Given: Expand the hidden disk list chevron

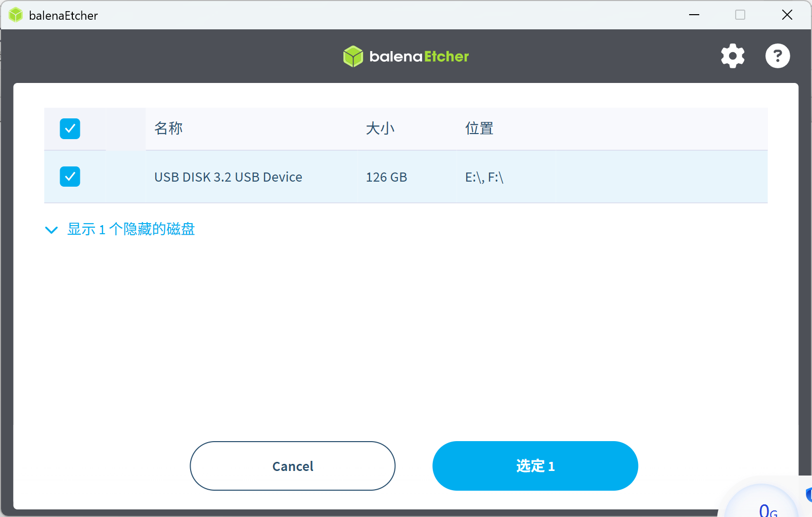Looking at the screenshot, I should 51,229.
